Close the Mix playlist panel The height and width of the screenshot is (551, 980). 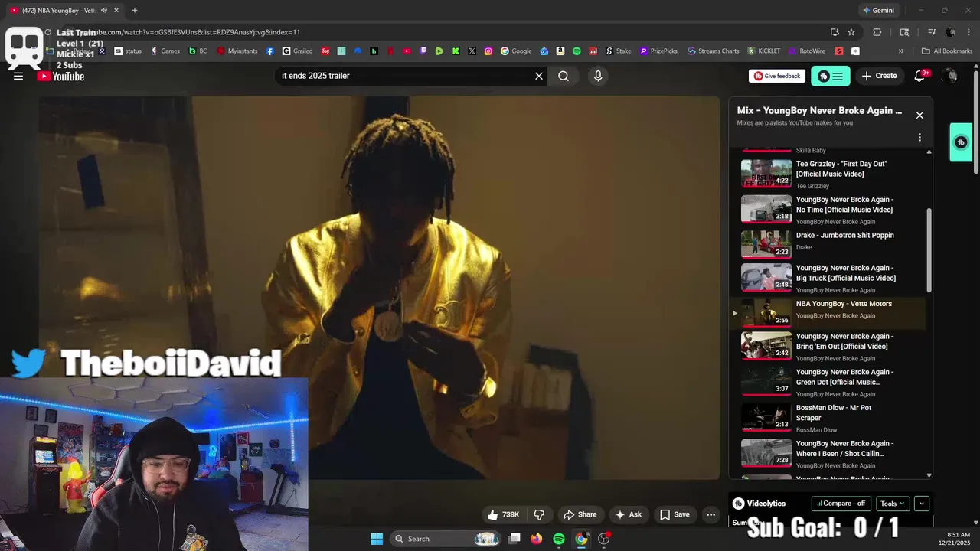(920, 115)
